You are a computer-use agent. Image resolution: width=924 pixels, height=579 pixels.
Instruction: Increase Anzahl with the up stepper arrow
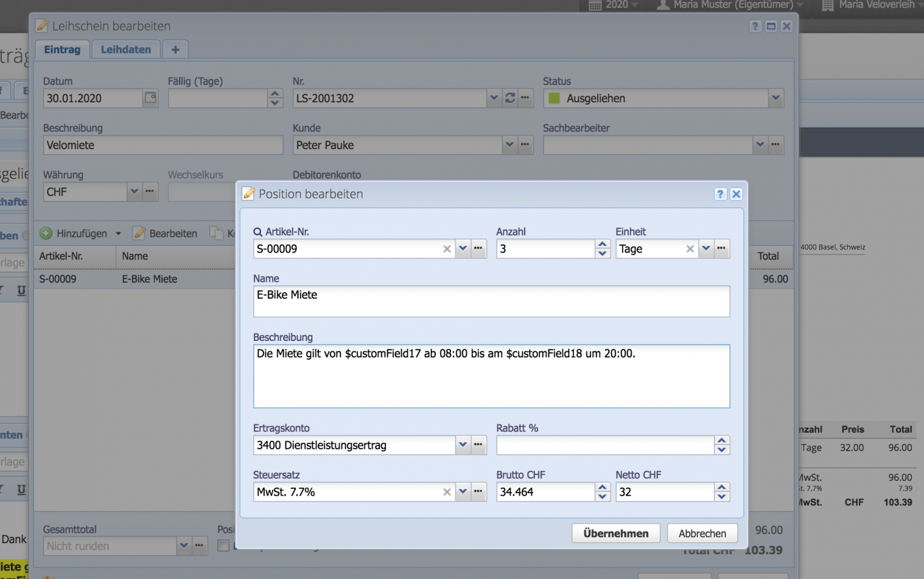[602, 244]
